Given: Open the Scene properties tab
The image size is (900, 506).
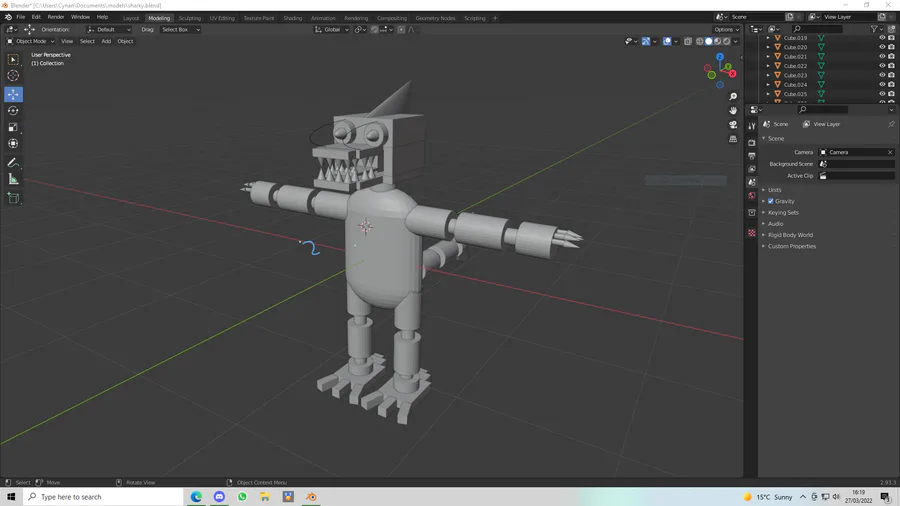Looking at the screenshot, I should tap(752, 182).
